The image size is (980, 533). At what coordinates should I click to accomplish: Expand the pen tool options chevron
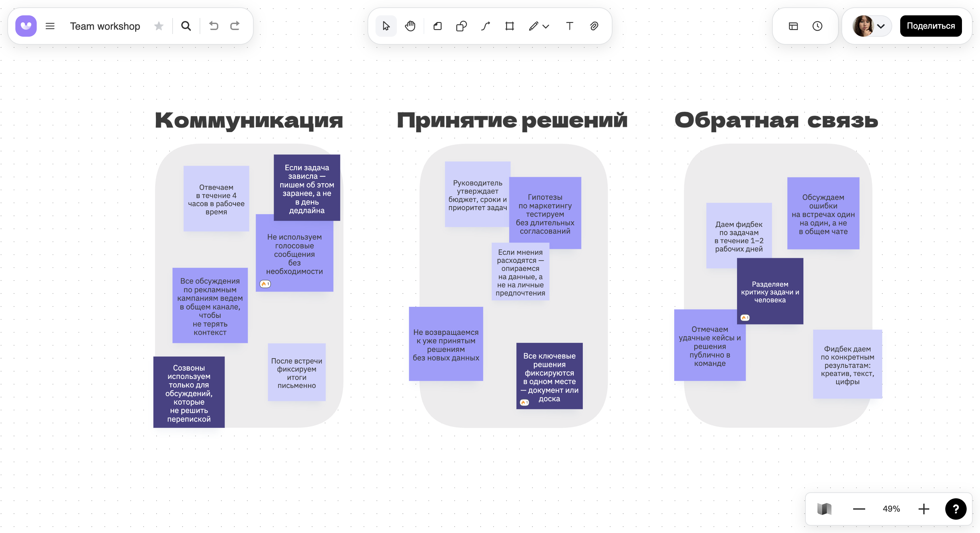click(x=545, y=26)
